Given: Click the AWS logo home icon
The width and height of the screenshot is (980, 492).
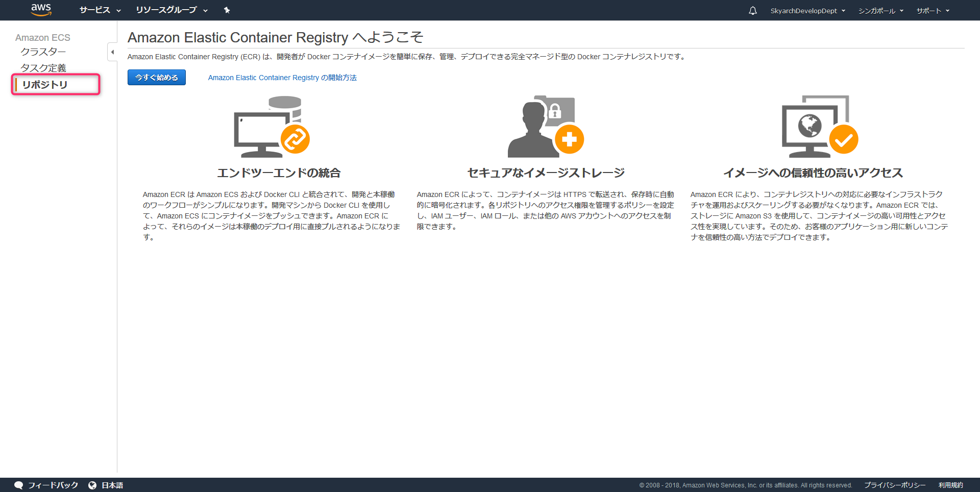Looking at the screenshot, I should [41, 10].
